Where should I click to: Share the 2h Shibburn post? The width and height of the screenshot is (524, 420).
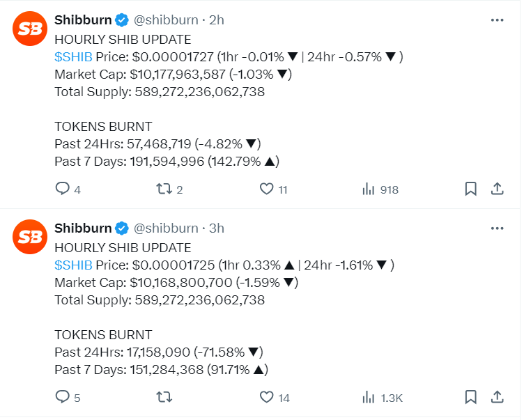click(x=498, y=189)
